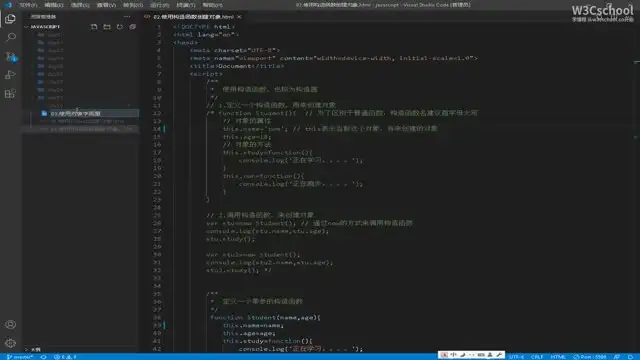Click function Student(name,age) on line 38
The width and height of the screenshot is (640, 360).
pos(265,318)
